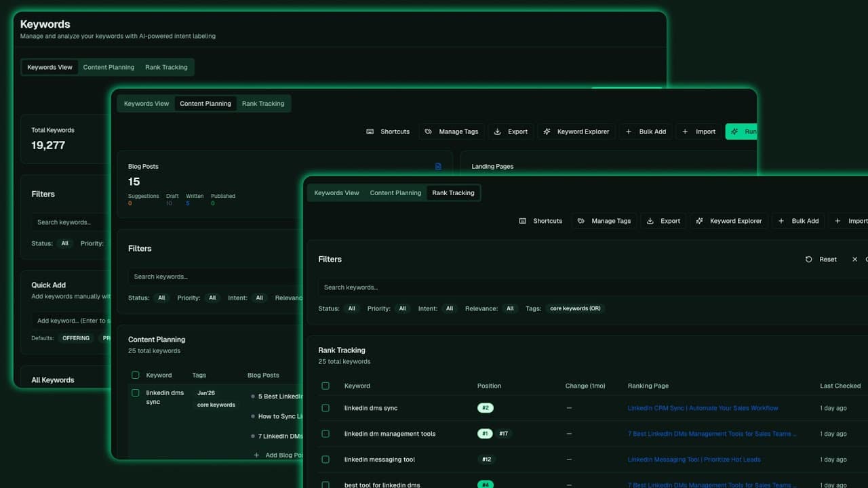Open Priority filter dropdown in Rank Tracking filters
The height and width of the screenshot is (488, 868).
402,308
